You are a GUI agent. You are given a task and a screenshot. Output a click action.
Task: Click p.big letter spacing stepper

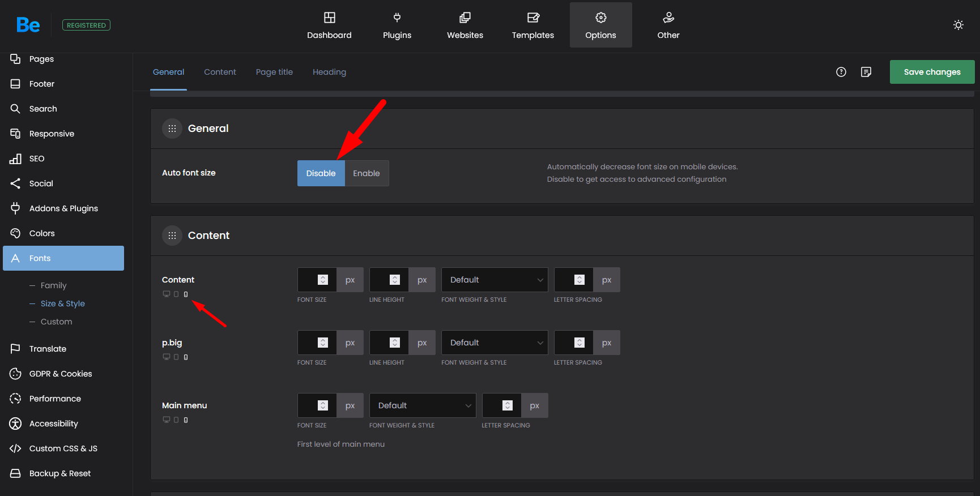580,343
